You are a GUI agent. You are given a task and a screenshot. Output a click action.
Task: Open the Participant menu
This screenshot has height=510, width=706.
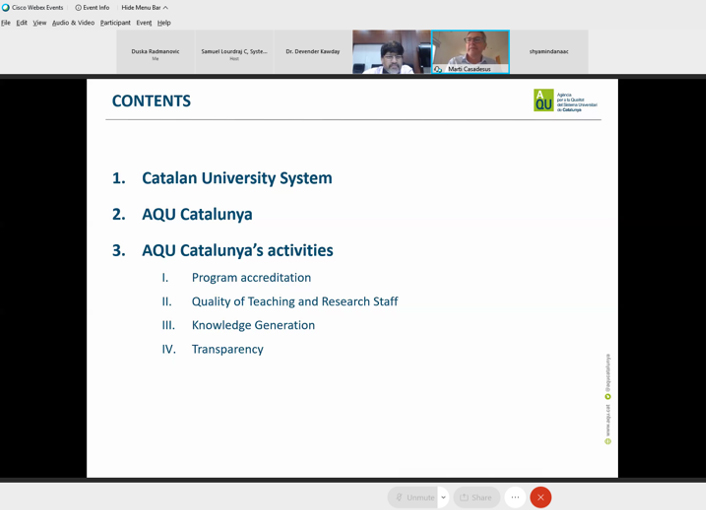[x=115, y=23]
